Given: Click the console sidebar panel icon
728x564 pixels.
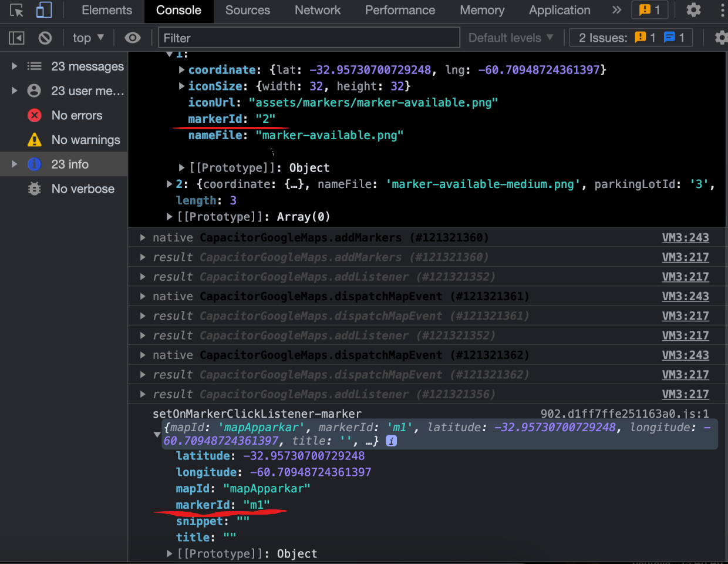Looking at the screenshot, I should pos(16,38).
